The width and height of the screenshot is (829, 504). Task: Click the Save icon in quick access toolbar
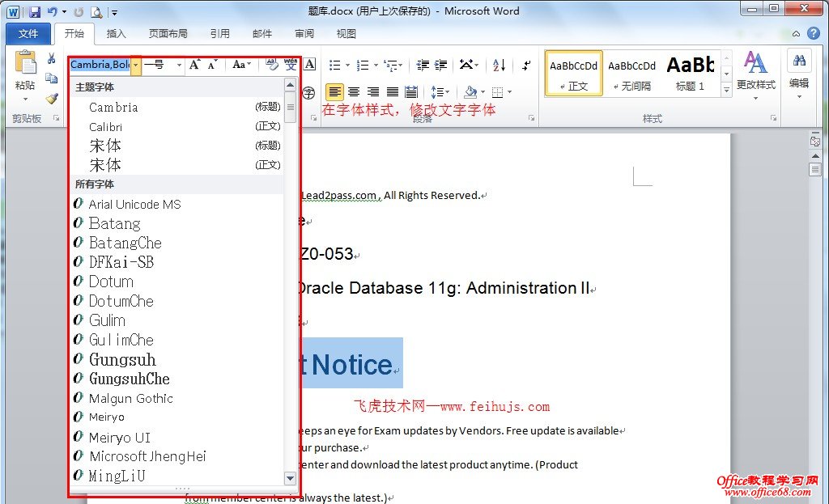pyautogui.click(x=34, y=11)
